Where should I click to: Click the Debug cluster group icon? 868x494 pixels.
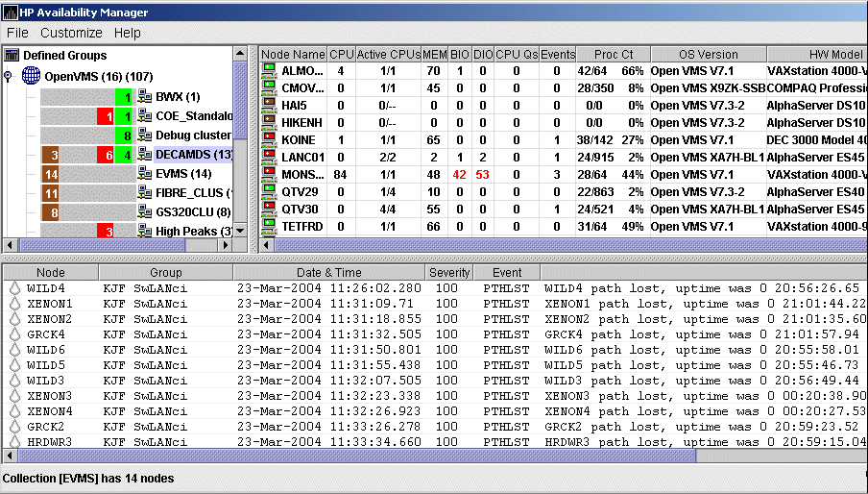(x=144, y=136)
